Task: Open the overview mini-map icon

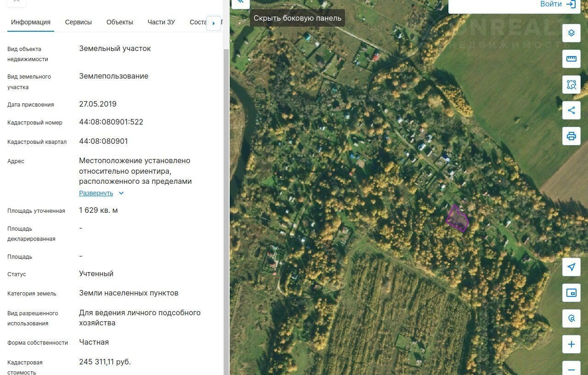Action: click(571, 293)
